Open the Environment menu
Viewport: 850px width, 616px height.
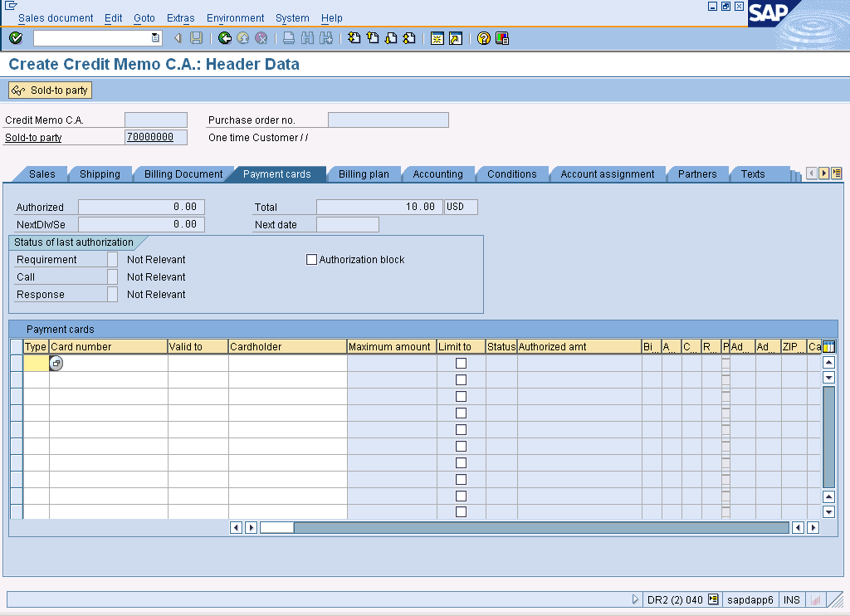click(x=235, y=18)
